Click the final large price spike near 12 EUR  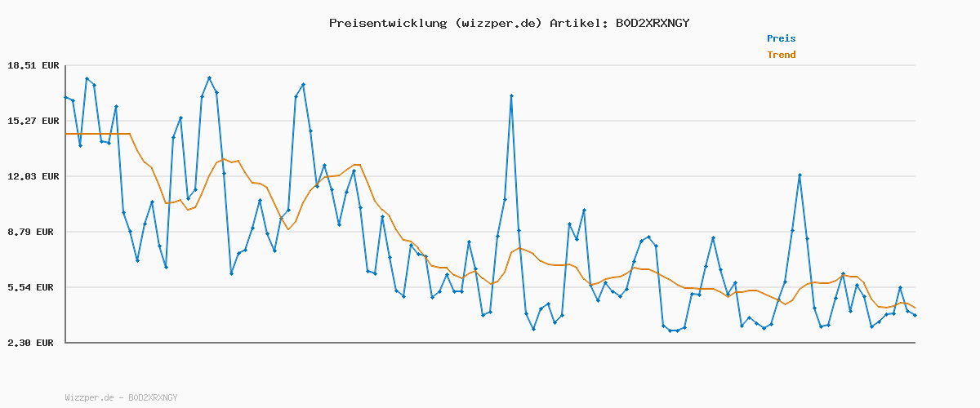[800, 175]
